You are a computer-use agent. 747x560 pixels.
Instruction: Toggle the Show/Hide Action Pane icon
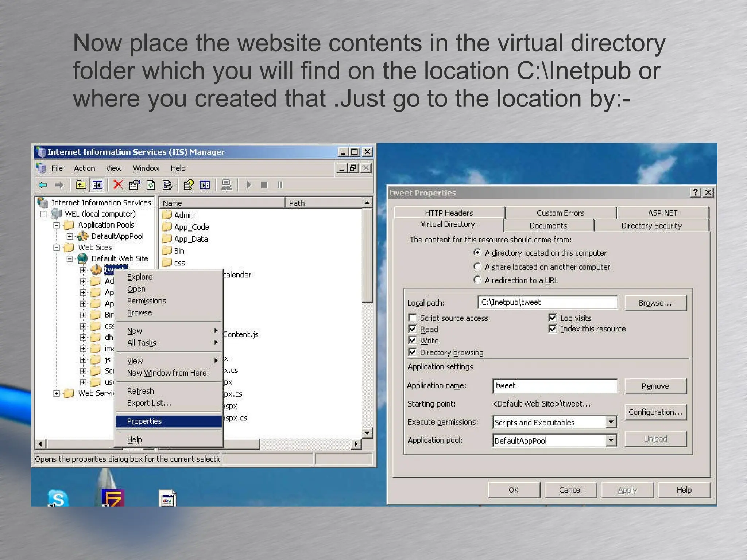[205, 185]
